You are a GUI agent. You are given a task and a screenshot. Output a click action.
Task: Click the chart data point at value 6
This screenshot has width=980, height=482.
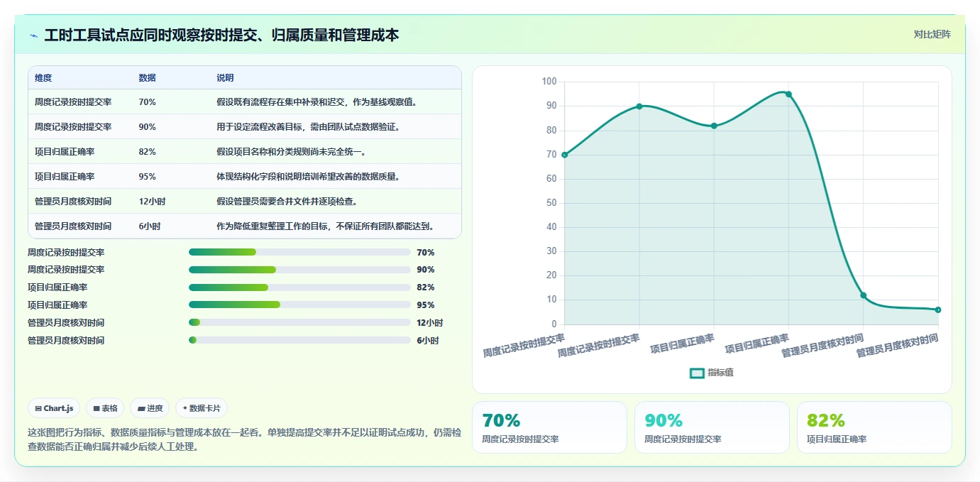(938, 310)
